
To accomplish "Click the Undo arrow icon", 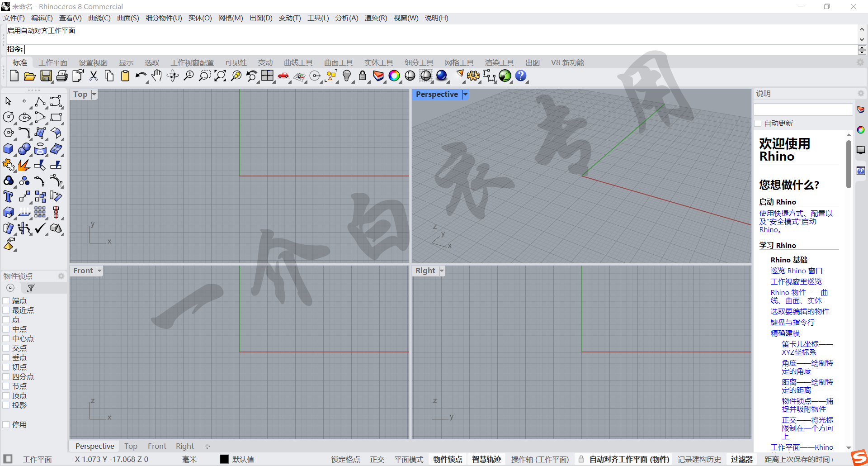I will [141, 76].
